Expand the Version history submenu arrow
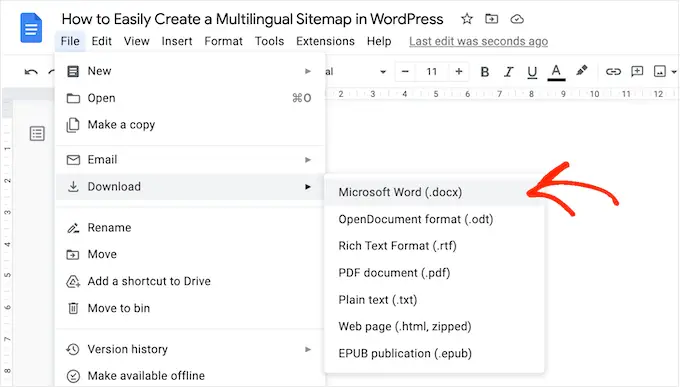 (308, 349)
